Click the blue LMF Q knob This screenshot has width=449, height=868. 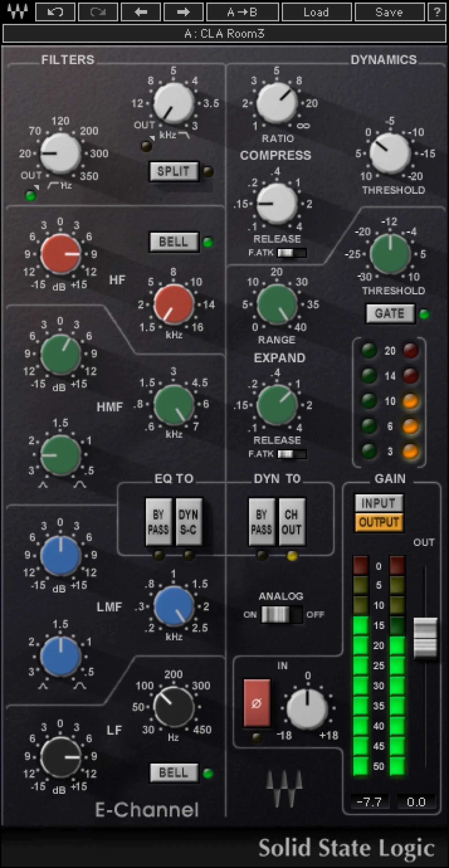pos(61,656)
